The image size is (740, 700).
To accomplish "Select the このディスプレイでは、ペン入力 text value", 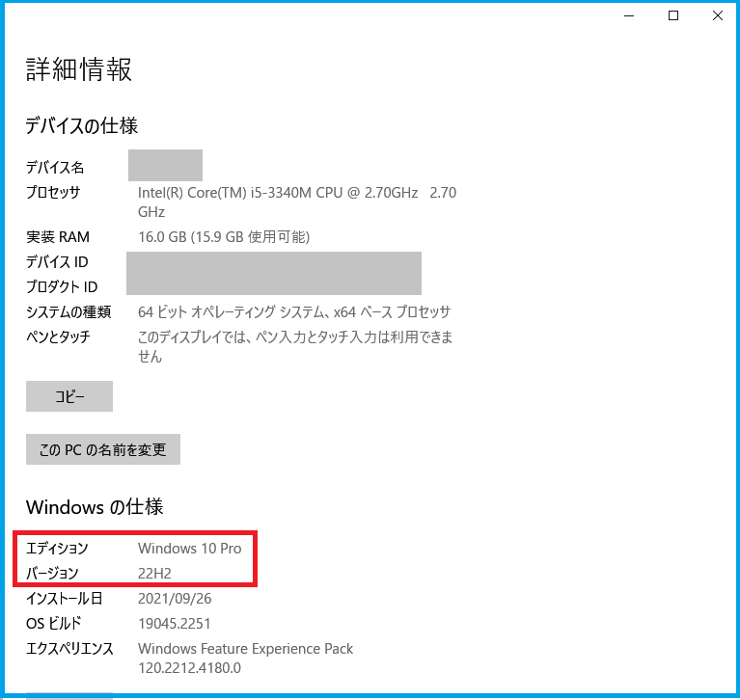I will [295, 346].
